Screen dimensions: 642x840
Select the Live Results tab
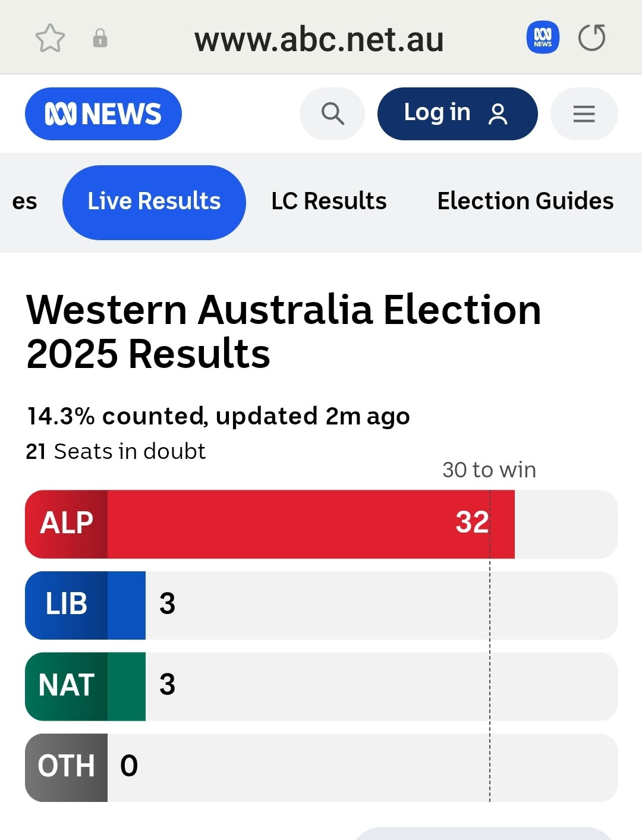coord(154,202)
